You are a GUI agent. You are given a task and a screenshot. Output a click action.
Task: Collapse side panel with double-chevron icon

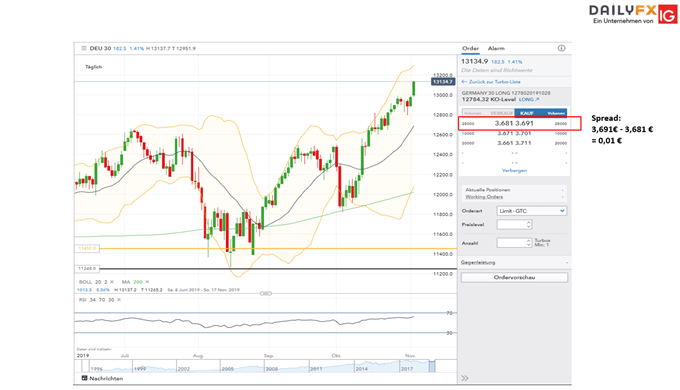pyautogui.click(x=464, y=378)
